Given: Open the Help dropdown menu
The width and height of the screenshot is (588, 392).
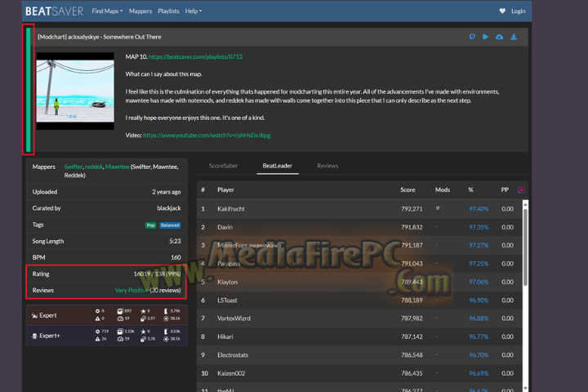Looking at the screenshot, I should (193, 11).
